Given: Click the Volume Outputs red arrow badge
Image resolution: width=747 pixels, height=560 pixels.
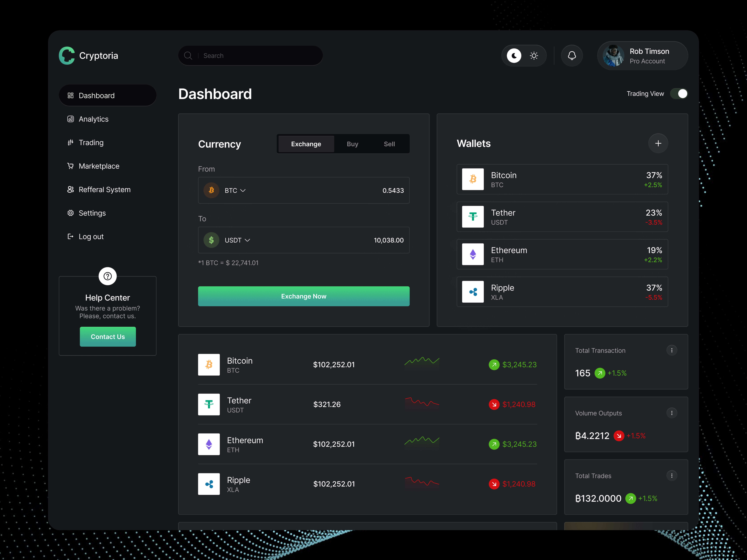Looking at the screenshot, I should (619, 436).
